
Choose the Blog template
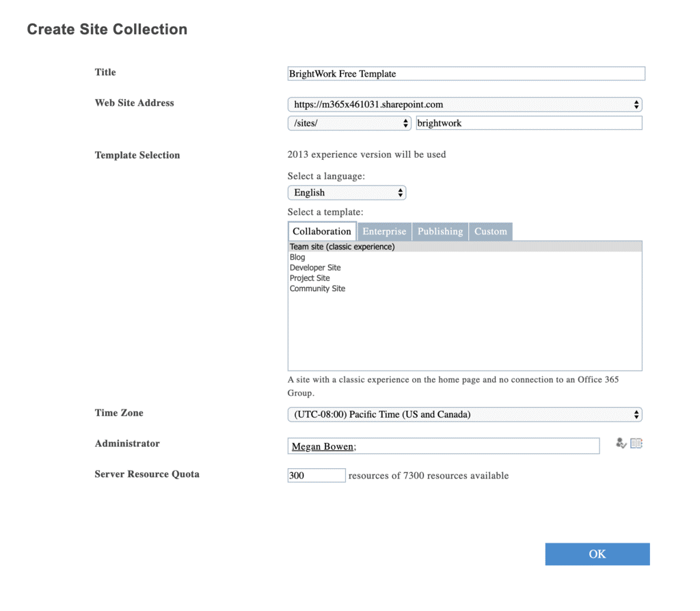[297, 258]
